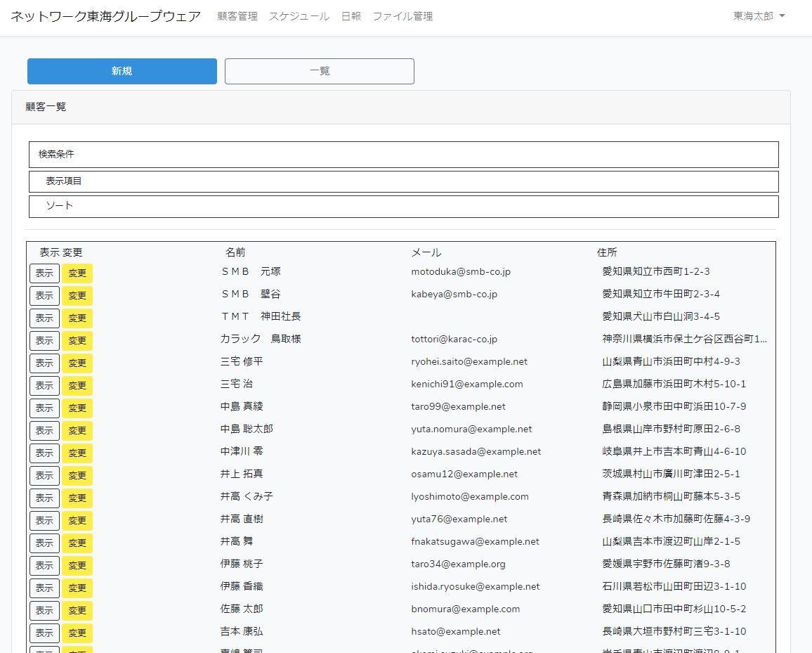Click the blue 新規 button
This screenshot has height=653, width=812.
(x=122, y=71)
